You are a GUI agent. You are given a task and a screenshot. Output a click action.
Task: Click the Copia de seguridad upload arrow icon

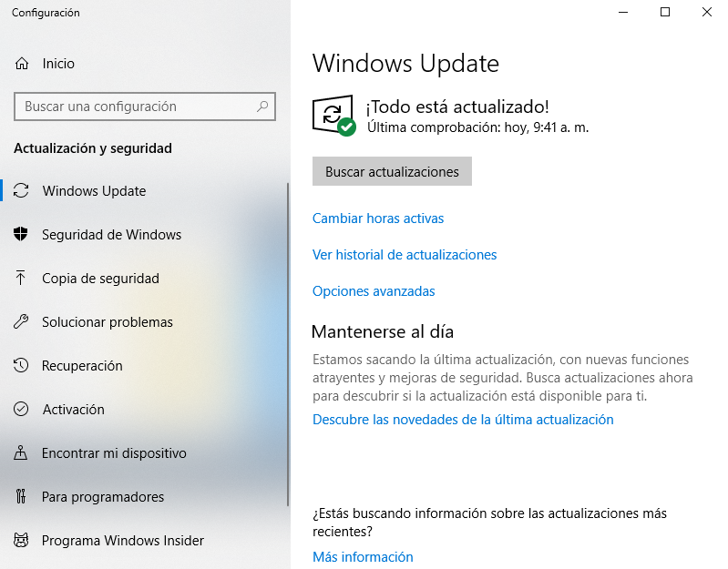20,278
